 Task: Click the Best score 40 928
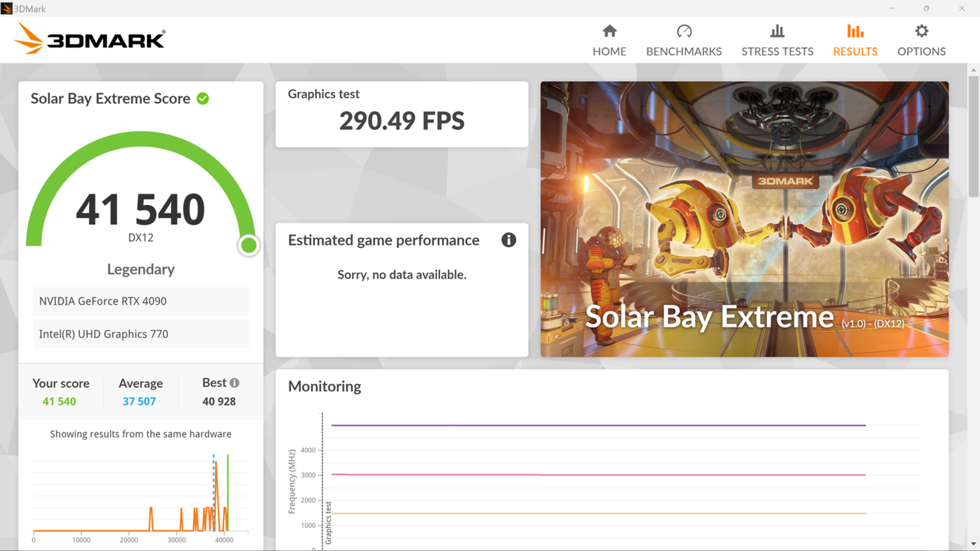(x=219, y=401)
